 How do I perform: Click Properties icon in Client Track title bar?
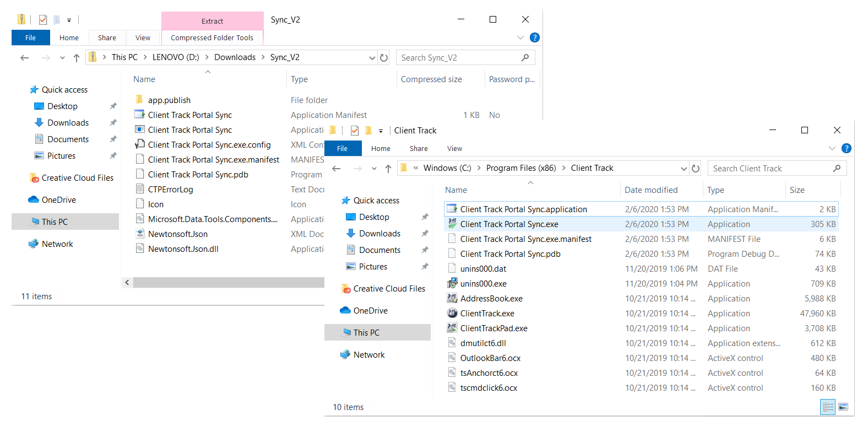click(355, 131)
